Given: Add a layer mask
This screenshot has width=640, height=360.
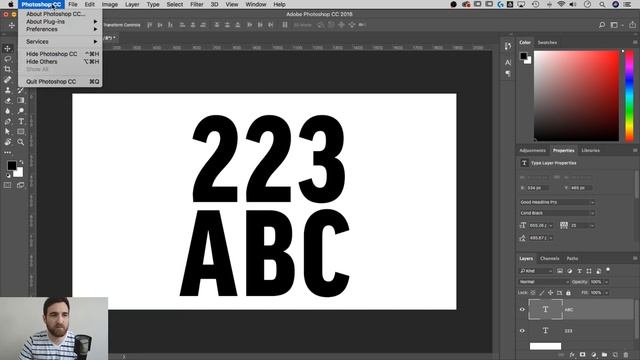Looking at the screenshot, I should click(582, 355).
